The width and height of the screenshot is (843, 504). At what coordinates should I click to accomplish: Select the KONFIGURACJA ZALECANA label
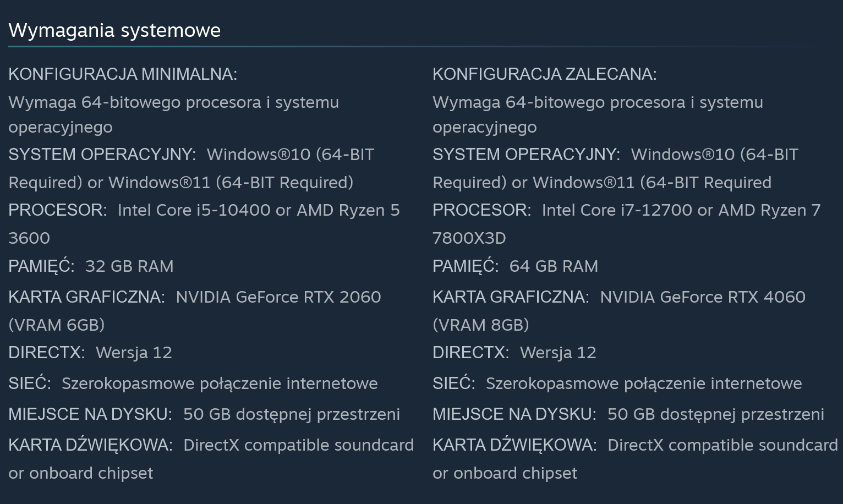click(x=545, y=74)
